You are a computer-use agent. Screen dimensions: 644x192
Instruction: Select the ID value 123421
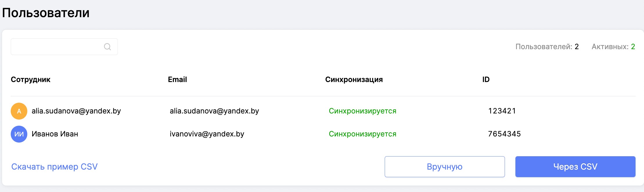click(x=502, y=111)
